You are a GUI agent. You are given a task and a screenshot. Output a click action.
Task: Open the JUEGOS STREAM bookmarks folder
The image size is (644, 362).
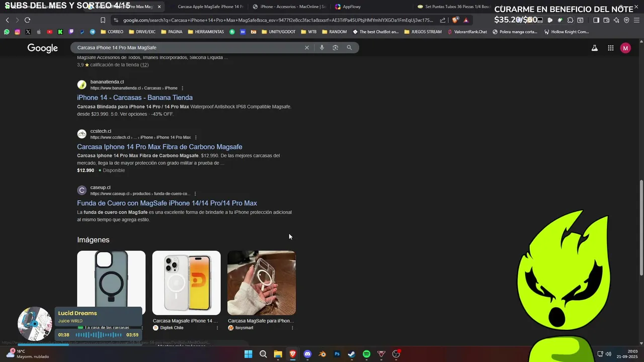coord(423,32)
